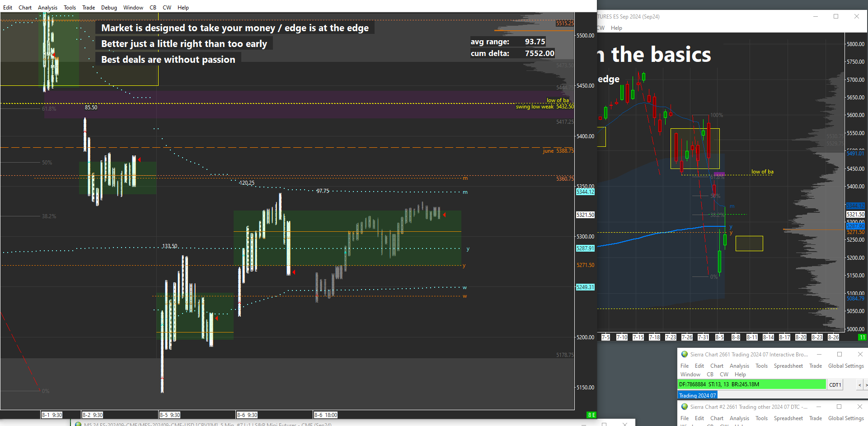
Task: Click the 5491.01 price label on daily chart
Action: [x=855, y=154]
